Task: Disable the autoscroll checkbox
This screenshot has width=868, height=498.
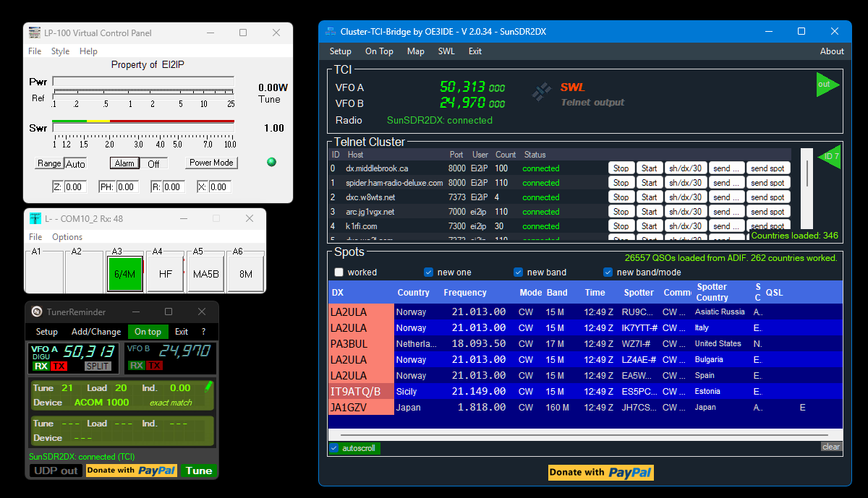Action: click(x=333, y=448)
